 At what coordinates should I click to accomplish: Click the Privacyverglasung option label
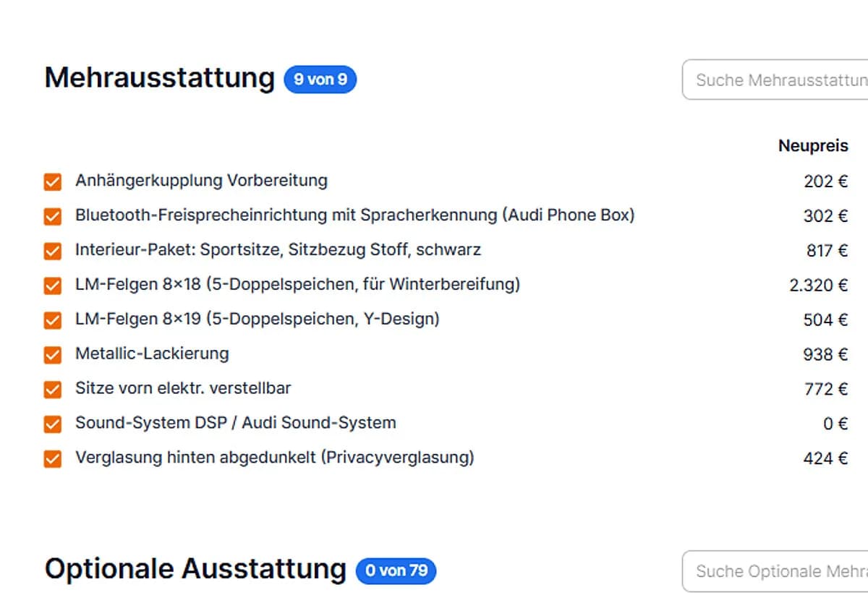tap(275, 458)
